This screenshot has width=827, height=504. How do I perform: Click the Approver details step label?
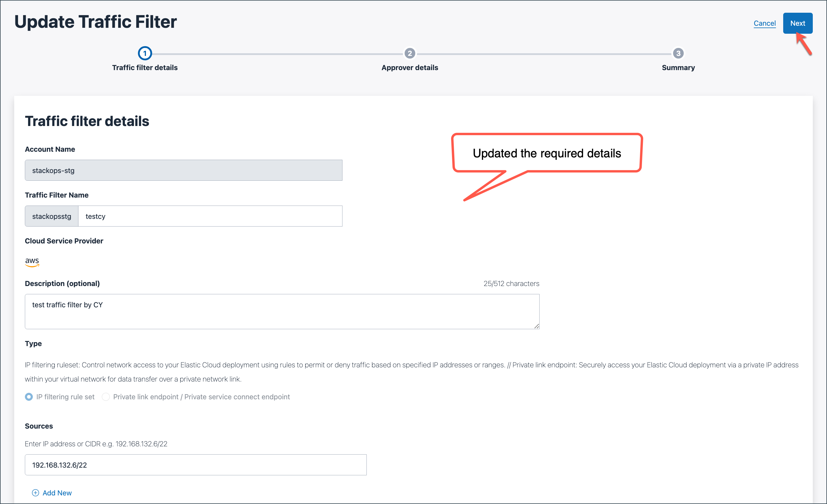point(409,67)
